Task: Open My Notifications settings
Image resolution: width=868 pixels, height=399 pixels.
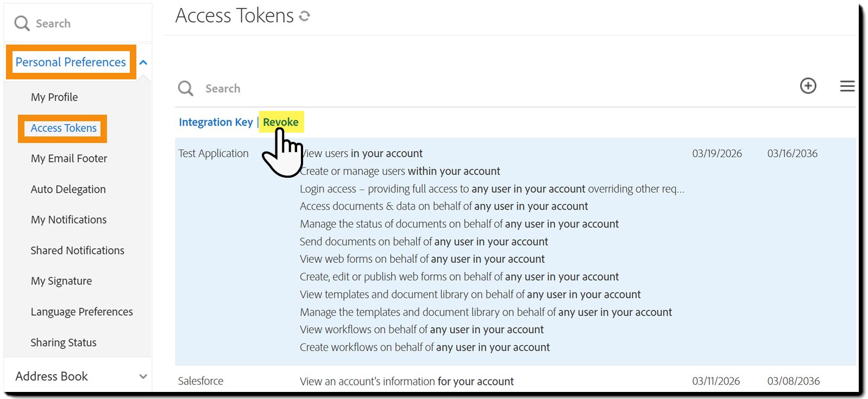Action: pyautogui.click(x=68, y=219)
